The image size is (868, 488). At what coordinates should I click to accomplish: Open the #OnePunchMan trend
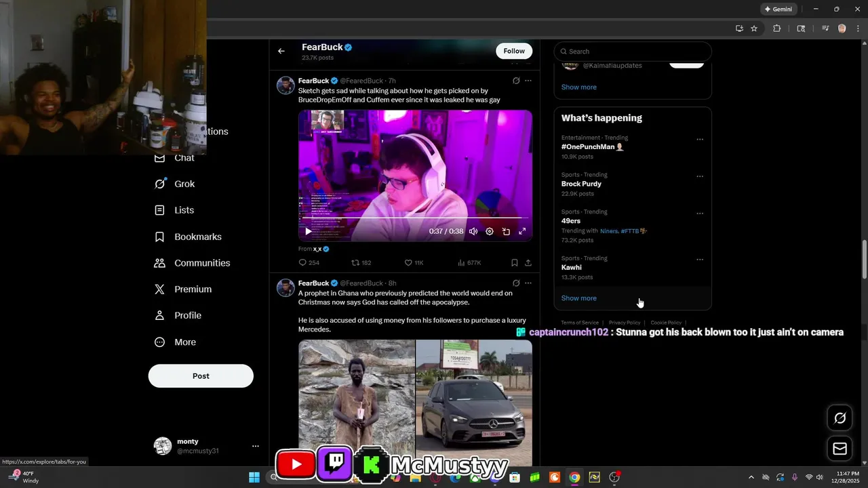coord(633,147)
